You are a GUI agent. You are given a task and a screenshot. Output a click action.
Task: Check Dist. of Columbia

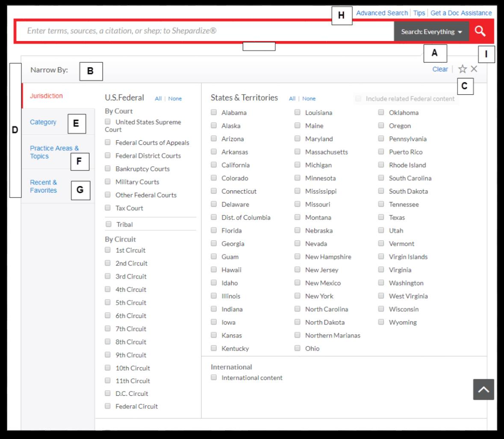214,217
